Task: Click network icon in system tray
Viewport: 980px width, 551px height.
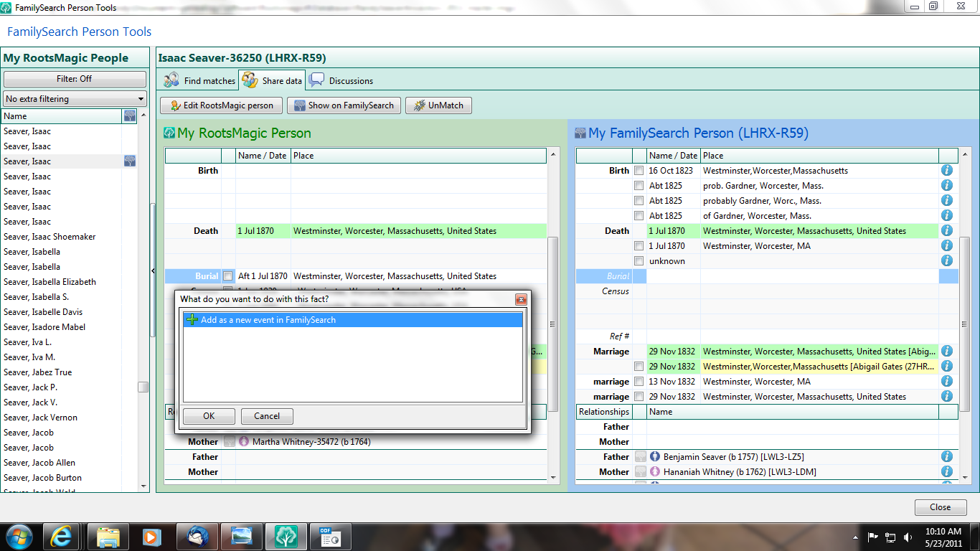Action: (x=890, y=537)
